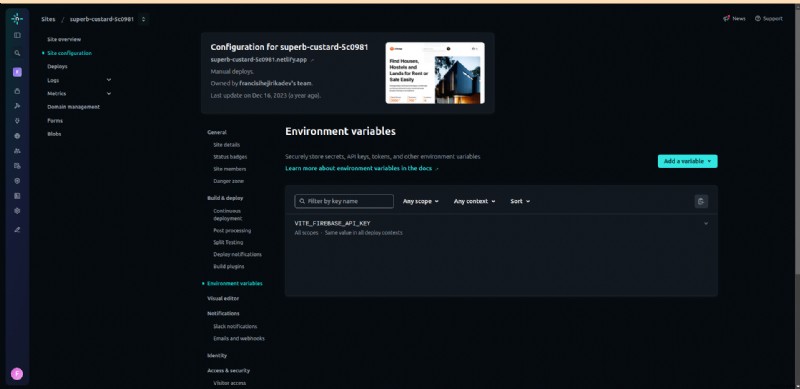The width and height of the screenshot is (800, 389).
Task: Expand the VITE_FIREBASE_API_KEY row chevron
Action: pos(706,224)
